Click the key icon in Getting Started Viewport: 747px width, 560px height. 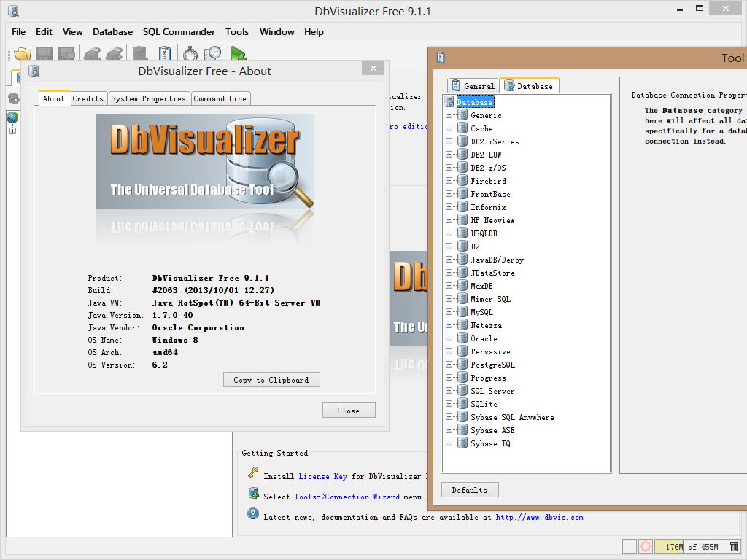point(253,472)
